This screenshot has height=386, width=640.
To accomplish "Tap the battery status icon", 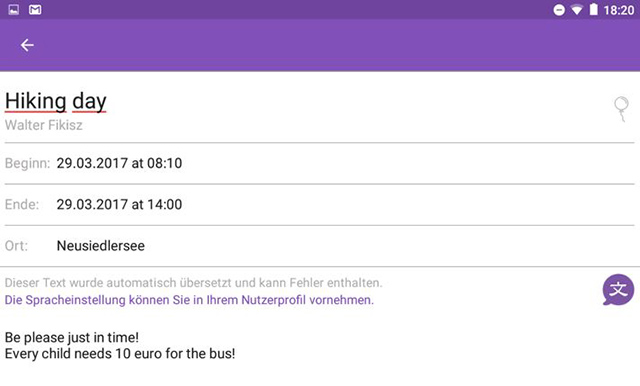I will pos(593,9).
